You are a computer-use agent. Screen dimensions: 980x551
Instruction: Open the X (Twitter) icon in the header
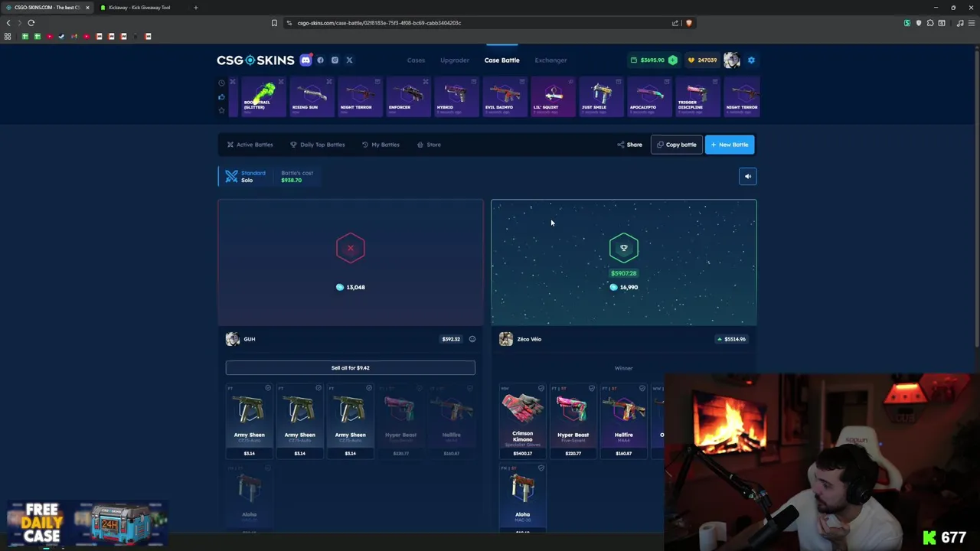point(349,60)
